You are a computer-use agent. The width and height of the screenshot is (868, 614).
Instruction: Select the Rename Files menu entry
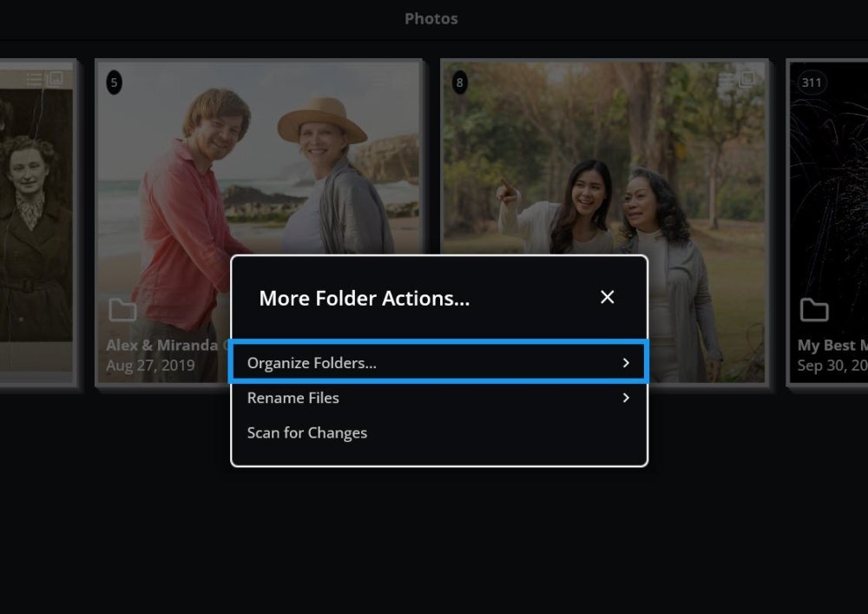(x=293, y=398)
